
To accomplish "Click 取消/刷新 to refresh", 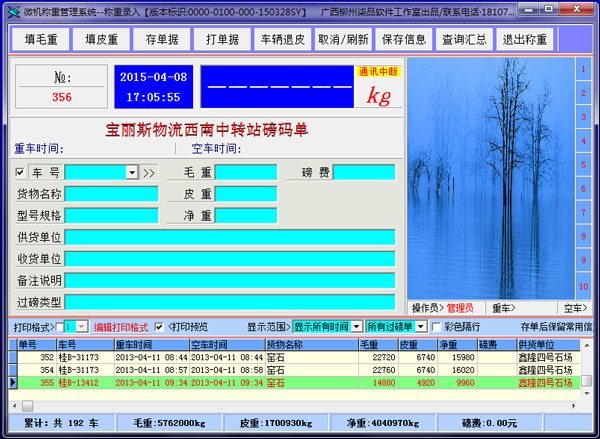I will (x=343, y=40).
